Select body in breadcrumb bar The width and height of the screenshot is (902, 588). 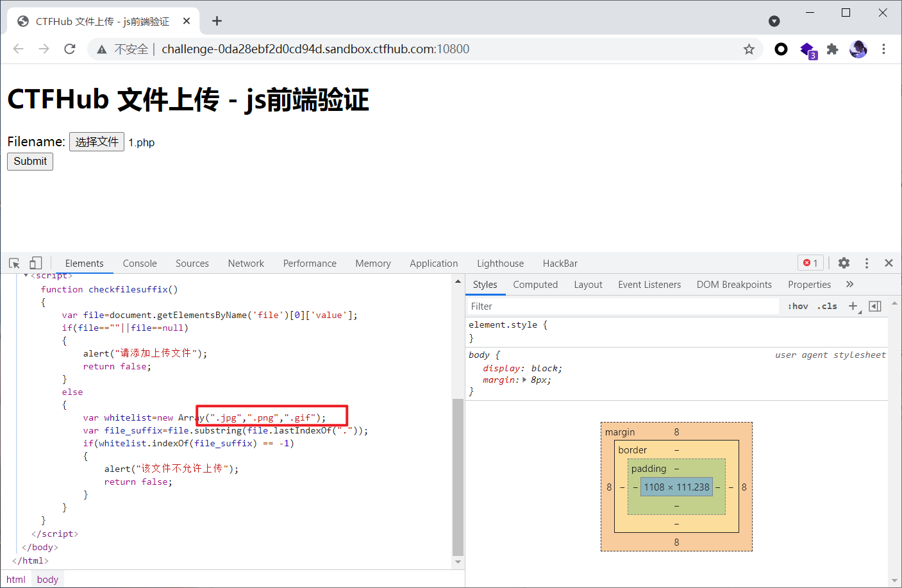tap(47, 580)
